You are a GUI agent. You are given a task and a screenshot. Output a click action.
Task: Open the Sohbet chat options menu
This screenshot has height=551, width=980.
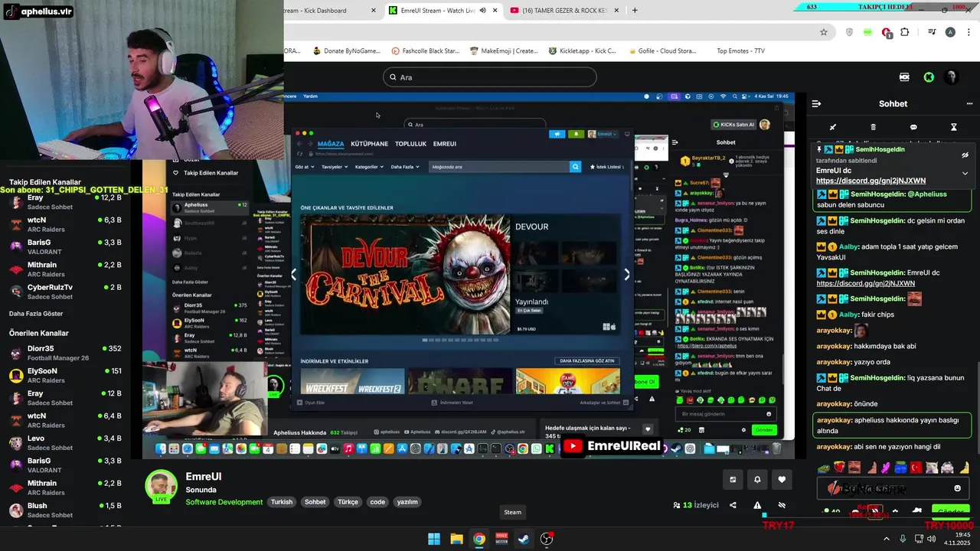coord(969,103)
